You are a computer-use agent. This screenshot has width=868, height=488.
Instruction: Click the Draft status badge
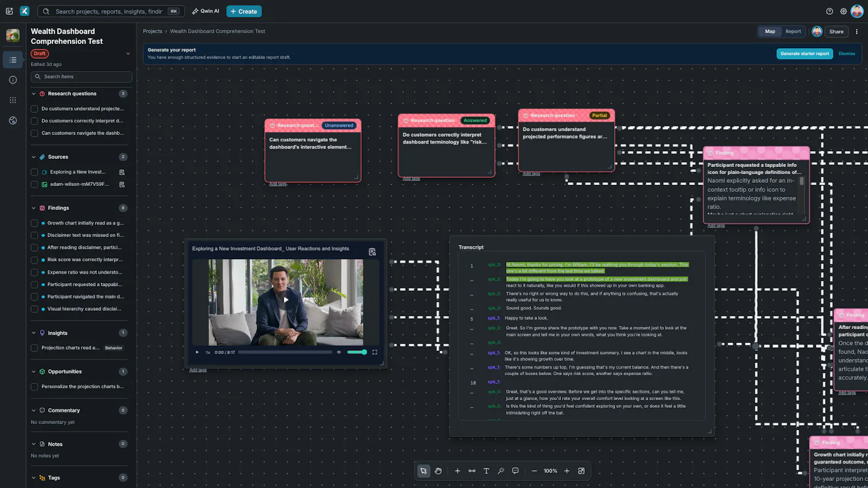click(40, 54)
